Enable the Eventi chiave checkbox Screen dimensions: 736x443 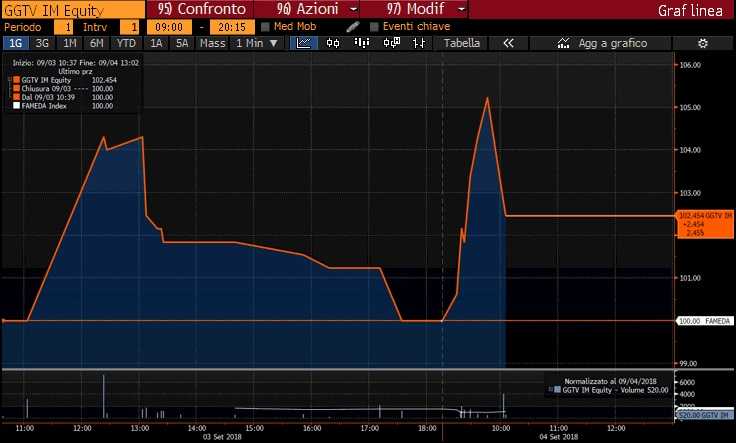(x=374, y=27)
